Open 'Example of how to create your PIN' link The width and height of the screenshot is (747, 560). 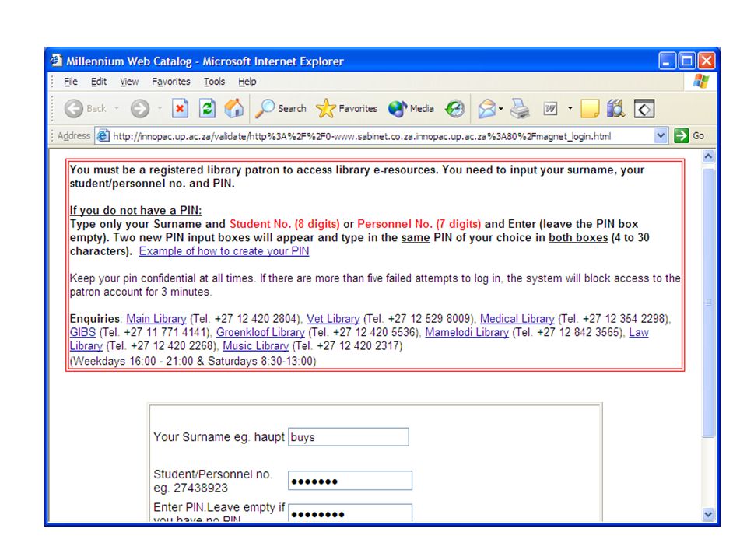[224, 251]
